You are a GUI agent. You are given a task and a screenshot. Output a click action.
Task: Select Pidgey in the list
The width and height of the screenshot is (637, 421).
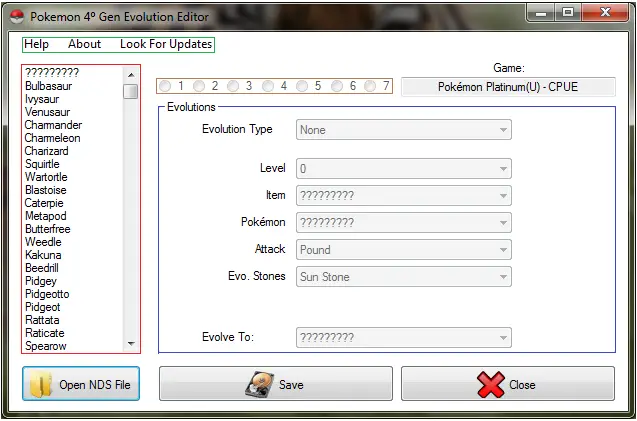tap(41, 281)
